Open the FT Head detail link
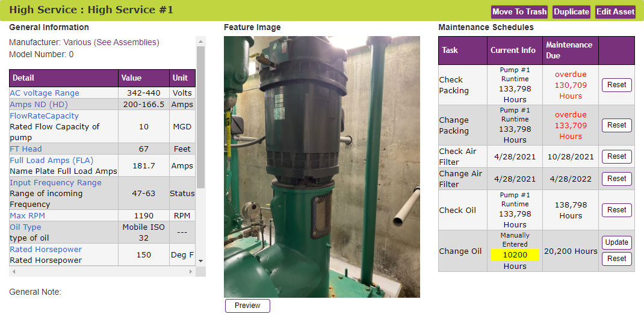The image size is (644, 314). [x=26, y=149]
